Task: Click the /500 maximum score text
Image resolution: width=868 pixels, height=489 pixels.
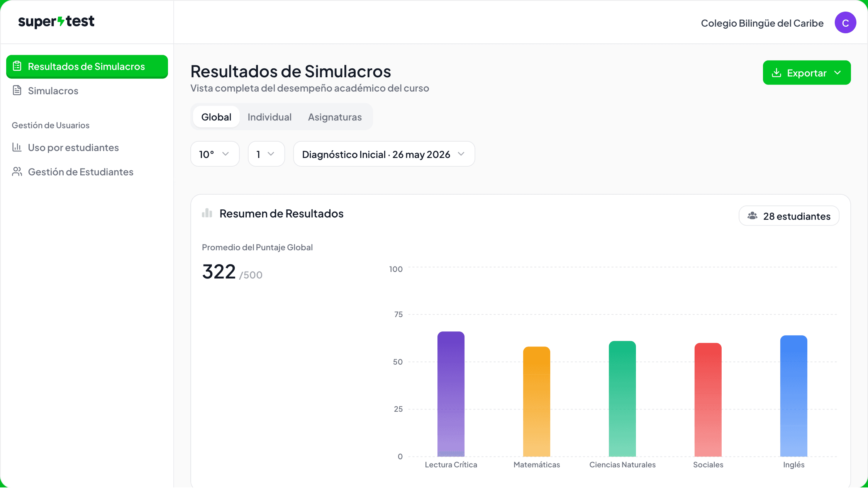Action: (x=251, y=275)
